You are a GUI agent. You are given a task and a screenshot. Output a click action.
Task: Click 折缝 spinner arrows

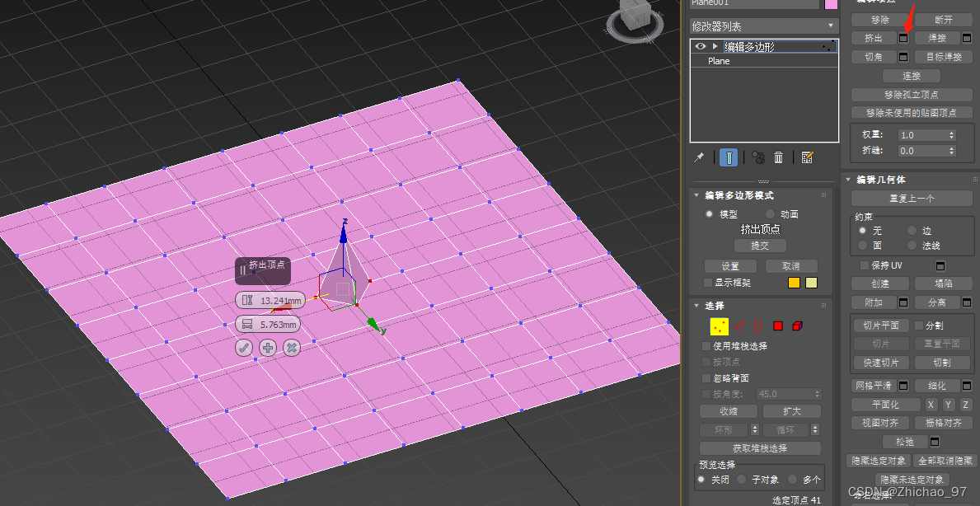tap(952, 151)
